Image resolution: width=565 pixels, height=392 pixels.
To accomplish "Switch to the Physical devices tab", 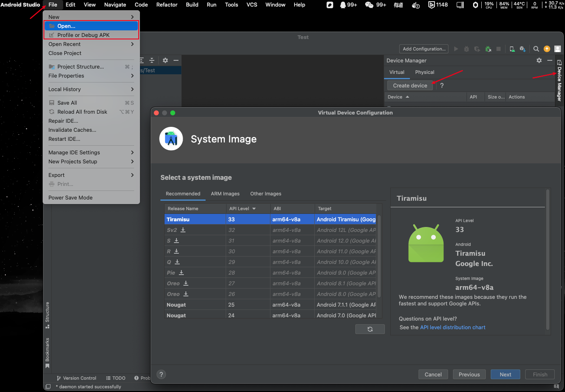I will tap(424, 72).
